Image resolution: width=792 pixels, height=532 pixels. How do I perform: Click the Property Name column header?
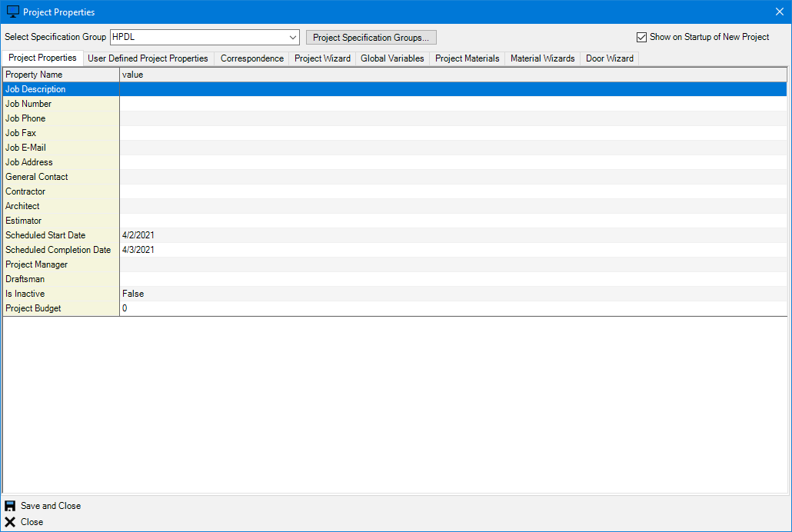point(61,75)
